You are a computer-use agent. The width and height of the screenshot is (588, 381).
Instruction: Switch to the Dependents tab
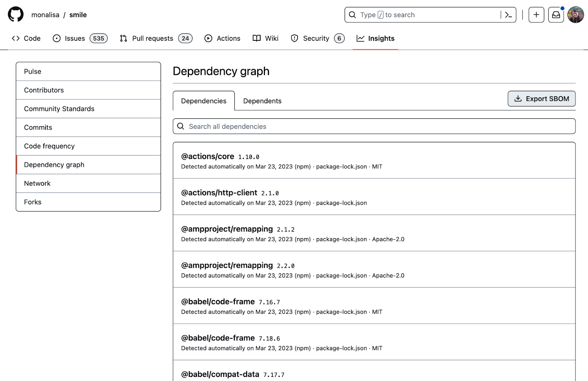(x=262, y=101)
